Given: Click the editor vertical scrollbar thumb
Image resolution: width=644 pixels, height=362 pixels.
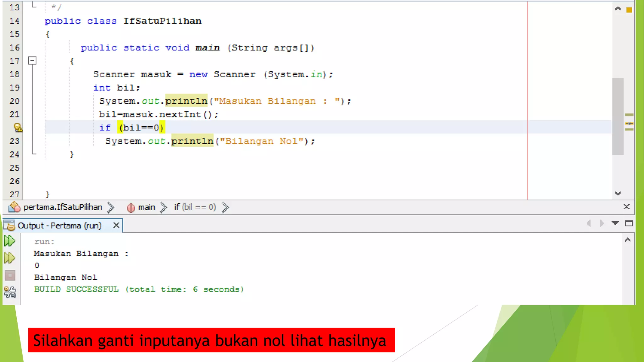Looking at the screenshot, I should (x=618, y=116).
